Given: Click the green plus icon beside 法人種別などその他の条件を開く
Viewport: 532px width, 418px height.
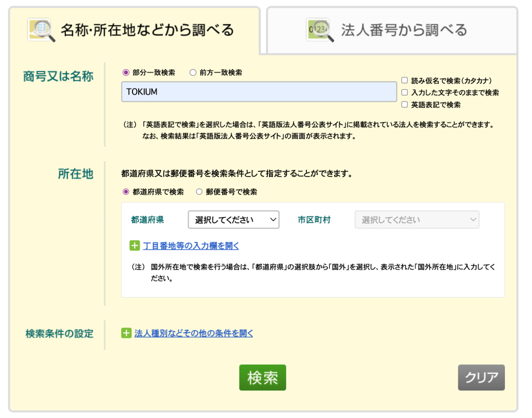Looking at the screenshot, I should coord(127,333).
